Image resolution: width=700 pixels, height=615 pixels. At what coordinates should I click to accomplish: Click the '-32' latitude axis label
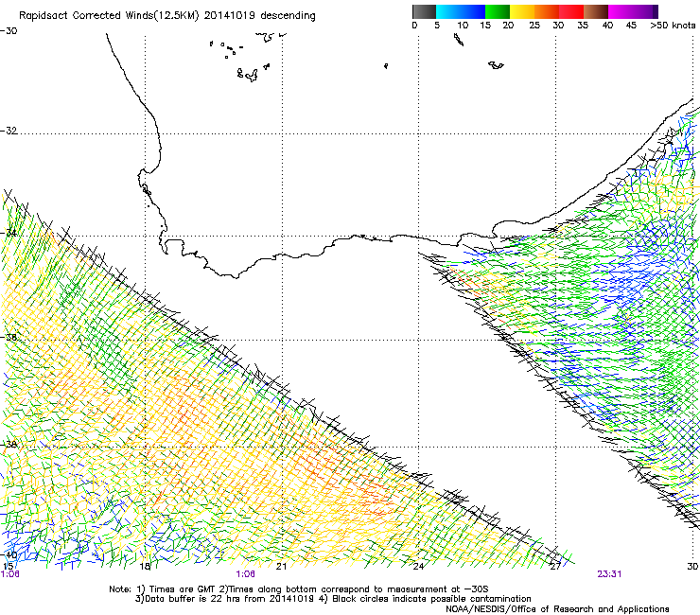click(x=9, y=131)
